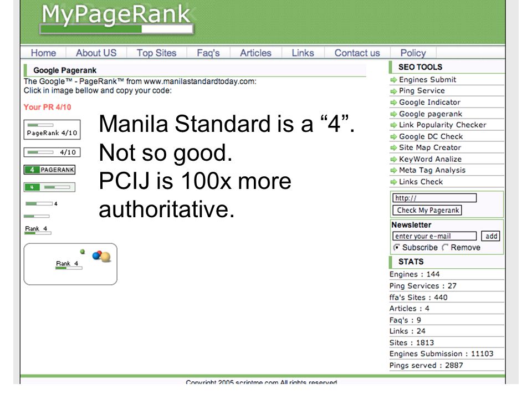This screenshot has height=399, width=532.
Task: Open the Google Indicator link
Action: tap(429, 102)
